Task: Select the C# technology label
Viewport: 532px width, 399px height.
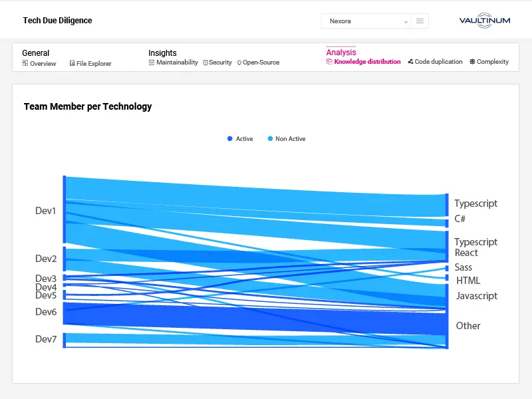Action: [460, 219]
